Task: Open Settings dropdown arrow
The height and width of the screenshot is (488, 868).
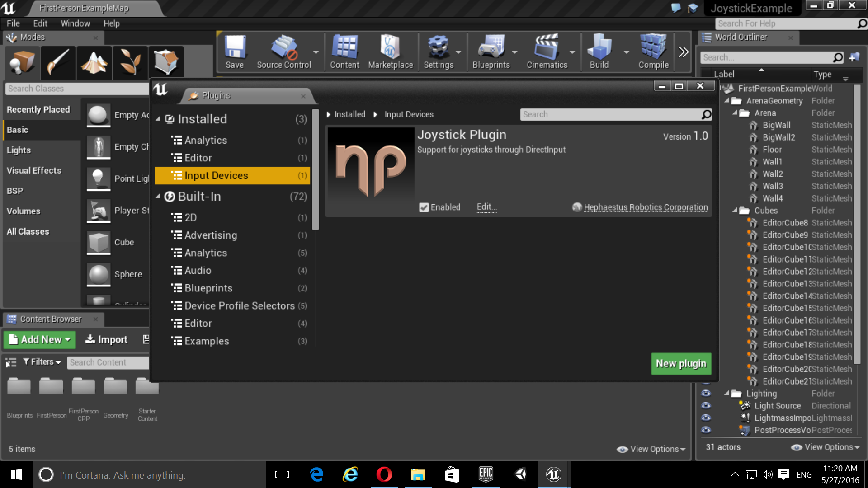Action: [x=458, y=52]
